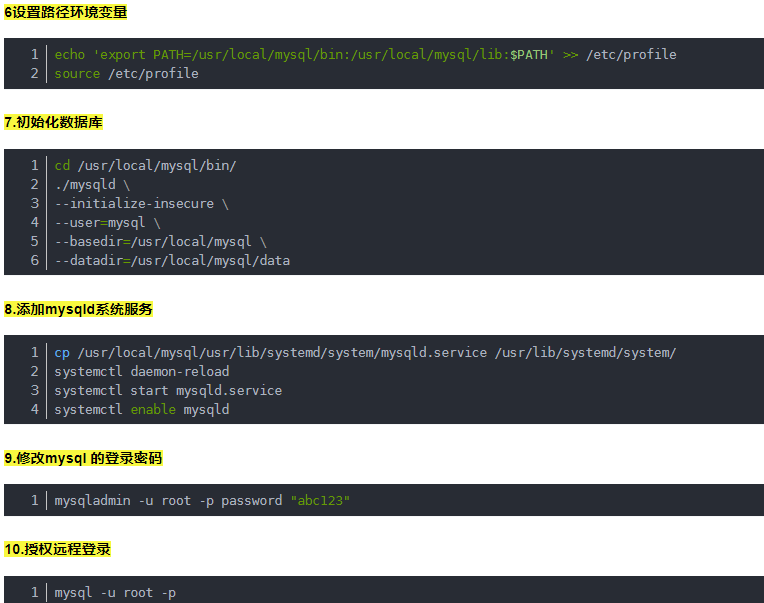Click the 'mysql -u root -p' line
The height and width of the screenshot is (603, 764).
115,593
